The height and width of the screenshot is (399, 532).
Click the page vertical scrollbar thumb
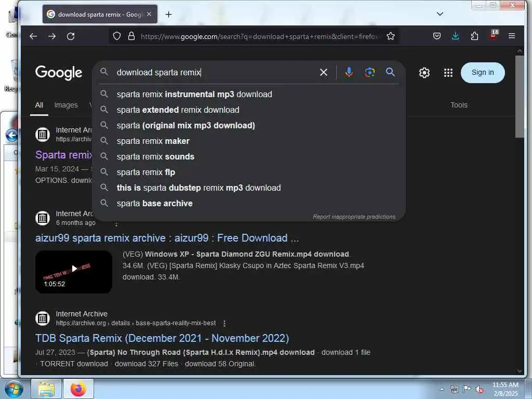[520, 96]
